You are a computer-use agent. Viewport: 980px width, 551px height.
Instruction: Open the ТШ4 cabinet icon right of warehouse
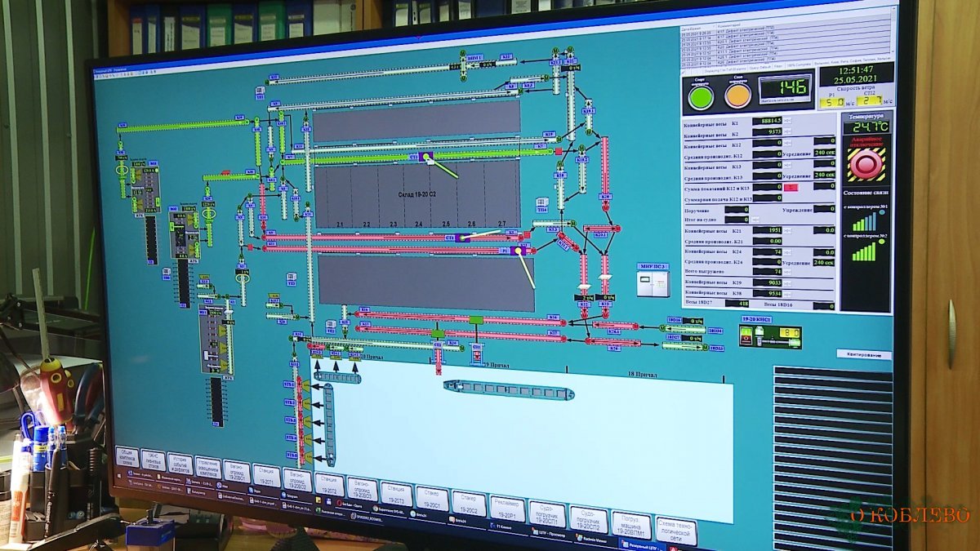pyautogui.click(x=541, y=203)
